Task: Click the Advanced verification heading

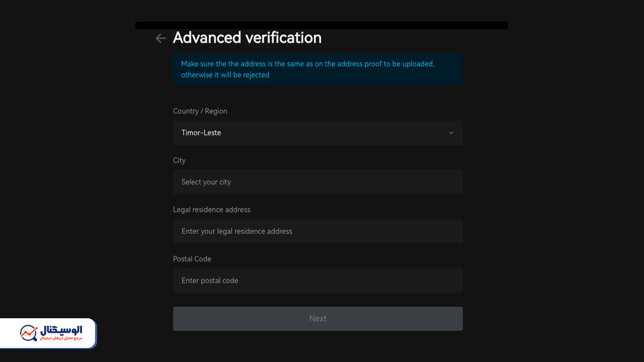Action: 247,38
